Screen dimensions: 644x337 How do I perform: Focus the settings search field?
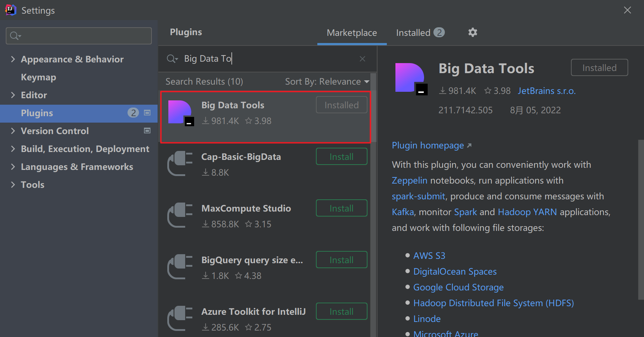pos(79,36)
